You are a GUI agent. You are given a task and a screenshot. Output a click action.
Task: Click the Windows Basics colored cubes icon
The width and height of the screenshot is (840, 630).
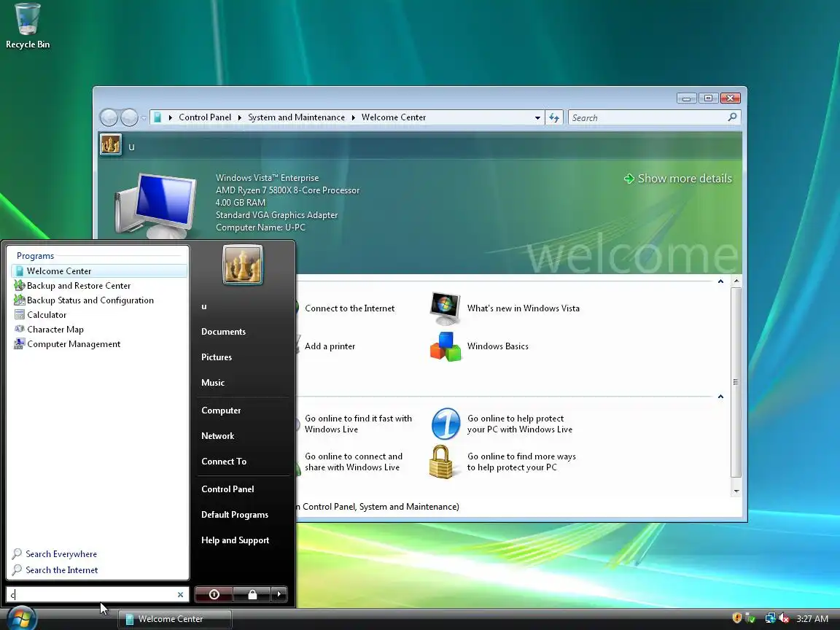click(x=446, y=346)
